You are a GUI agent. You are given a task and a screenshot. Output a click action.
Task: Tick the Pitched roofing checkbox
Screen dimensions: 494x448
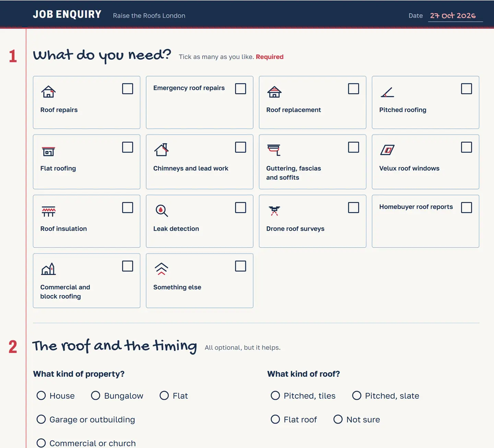click(467, 89)
